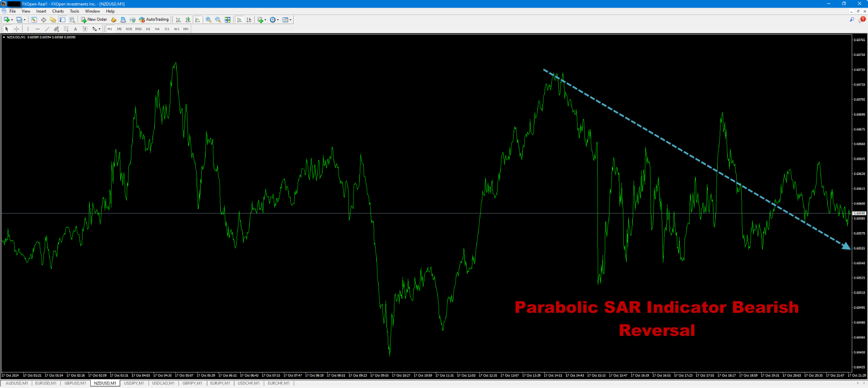Screen dimensions: 868x388
Task: Select the Crosshair tool
Action: [x=17, y=29]
